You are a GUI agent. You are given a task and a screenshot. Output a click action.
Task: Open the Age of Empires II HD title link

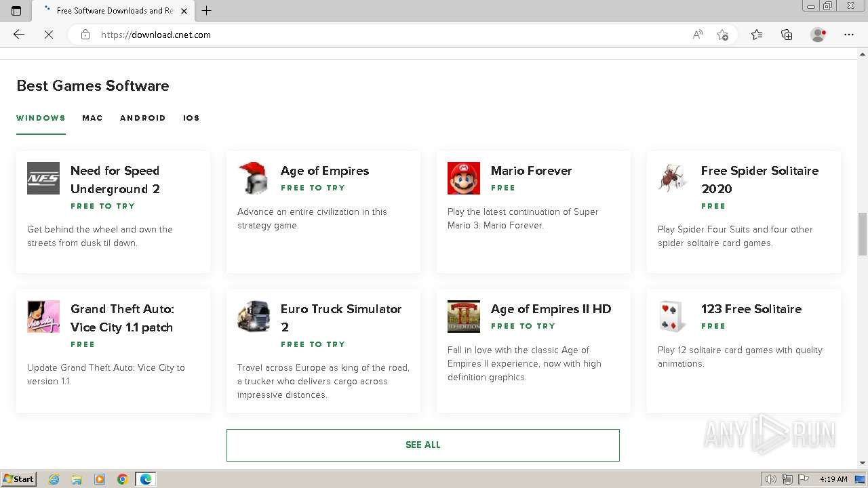(x=551, y=309)
